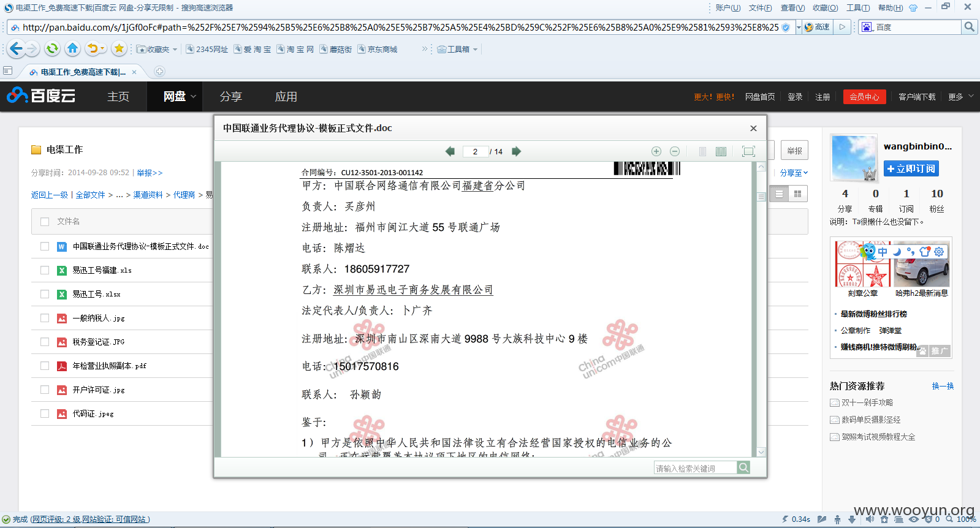Check the box for 易迅工号.xlsx

point(45,294)
